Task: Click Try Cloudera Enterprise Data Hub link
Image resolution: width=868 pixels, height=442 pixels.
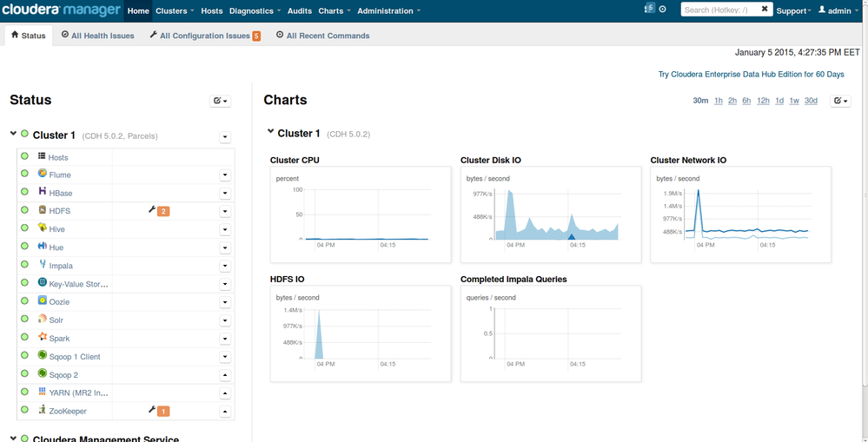Action: (752, 74)
